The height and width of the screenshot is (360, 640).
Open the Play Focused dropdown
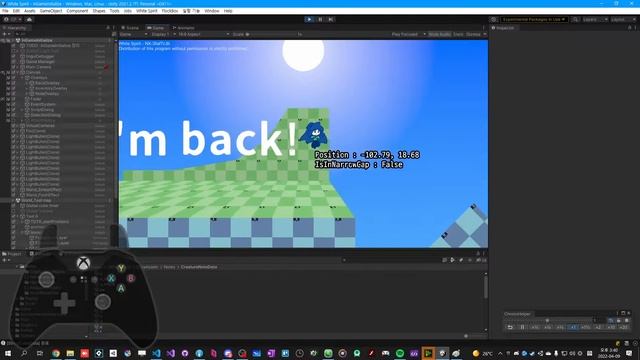(x=409, y=34)
